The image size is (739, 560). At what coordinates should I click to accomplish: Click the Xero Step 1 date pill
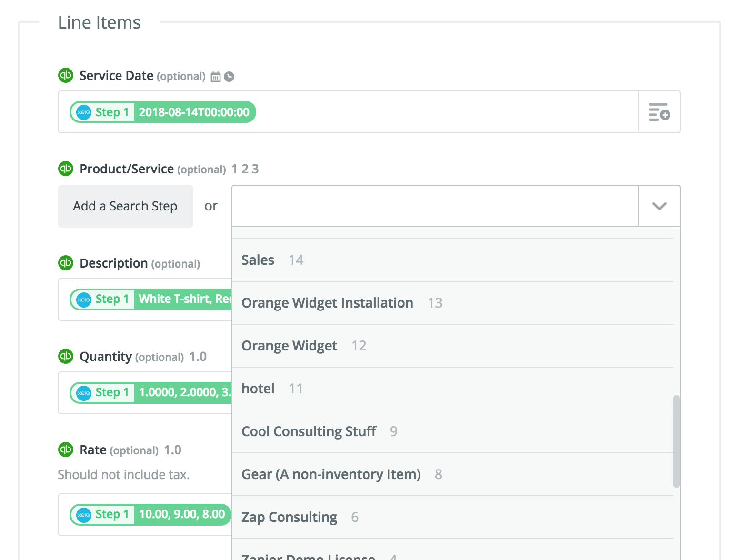click(x=163, y=112)
